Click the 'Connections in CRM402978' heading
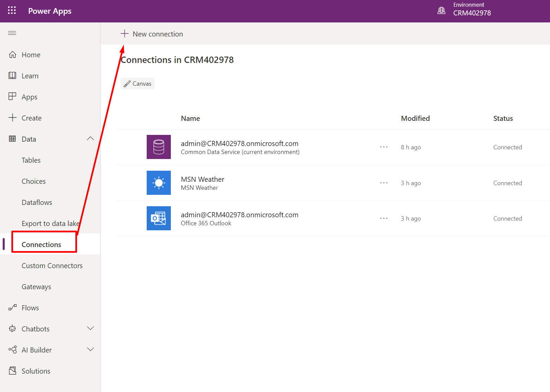This screenshot has width=550, height=392. point(177,60)
